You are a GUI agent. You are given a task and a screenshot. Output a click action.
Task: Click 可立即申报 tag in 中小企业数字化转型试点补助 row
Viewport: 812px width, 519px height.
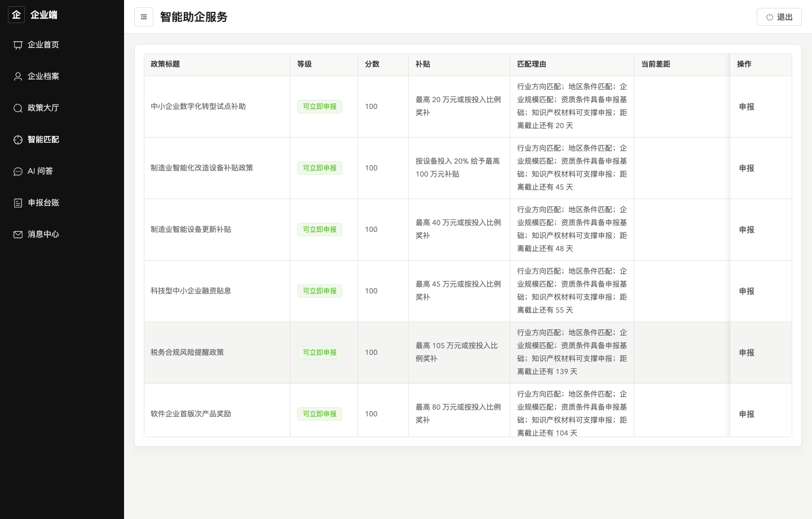tap(320, 107)
